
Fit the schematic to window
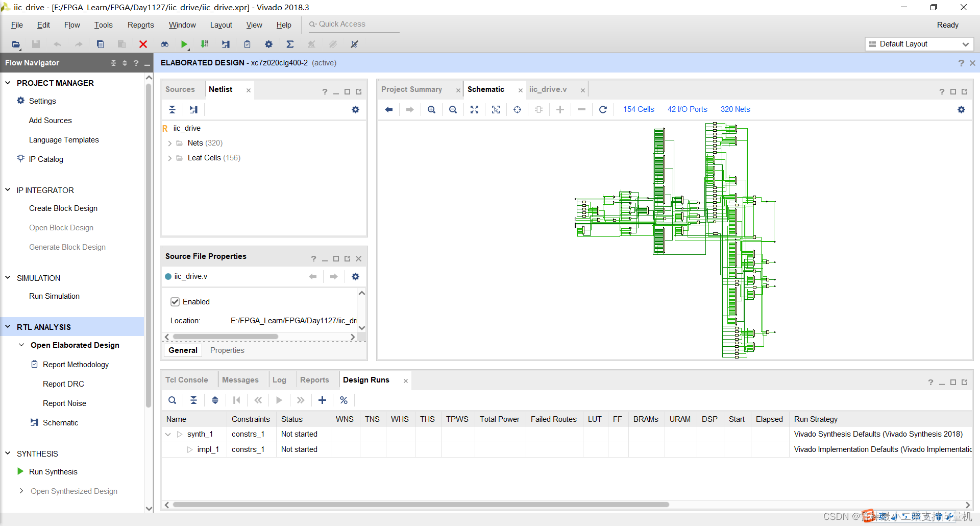tap(474, 109)
